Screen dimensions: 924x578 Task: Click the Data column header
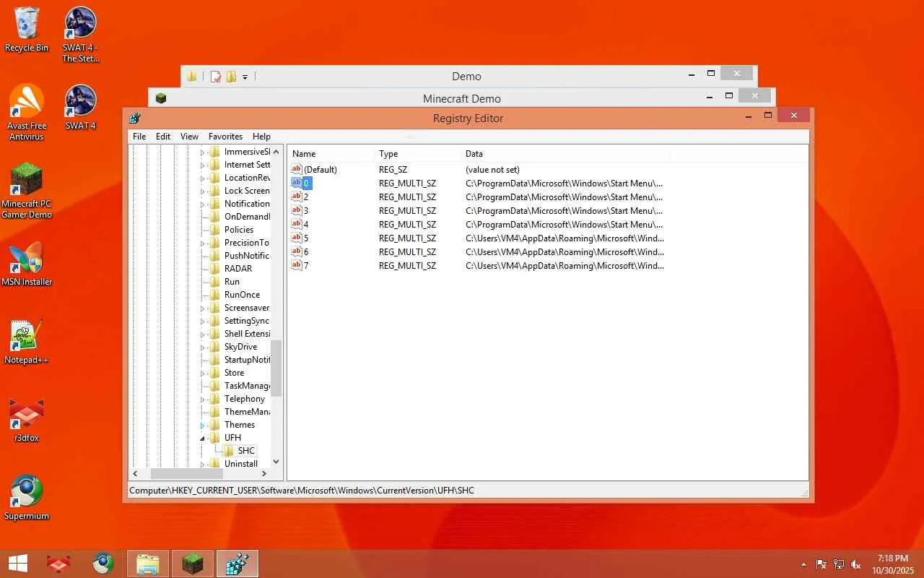click(x=565, y=154)
